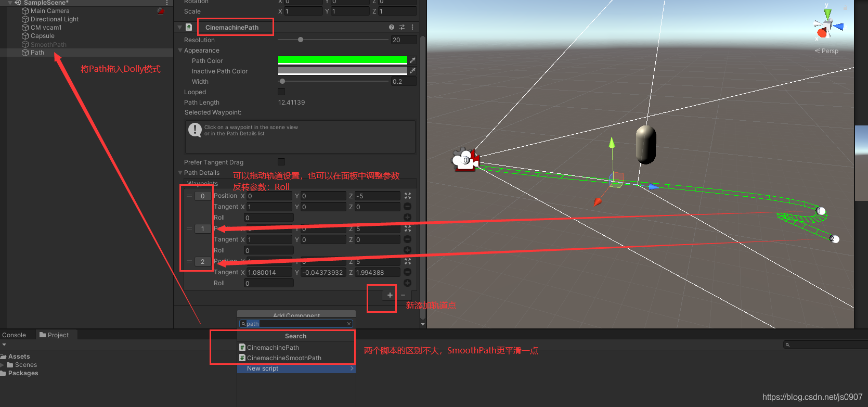868x407 pixels.
Task: Switch to Console tab
Action: click(14, 335)
